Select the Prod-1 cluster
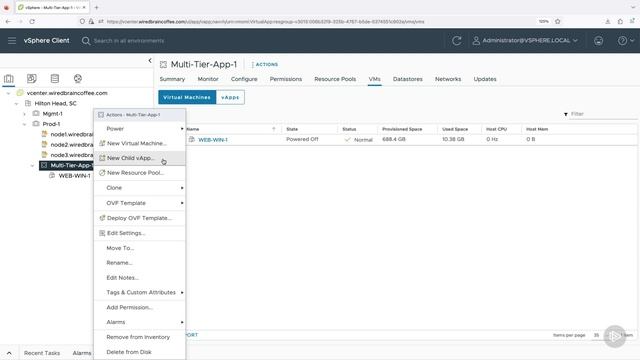 51,124
